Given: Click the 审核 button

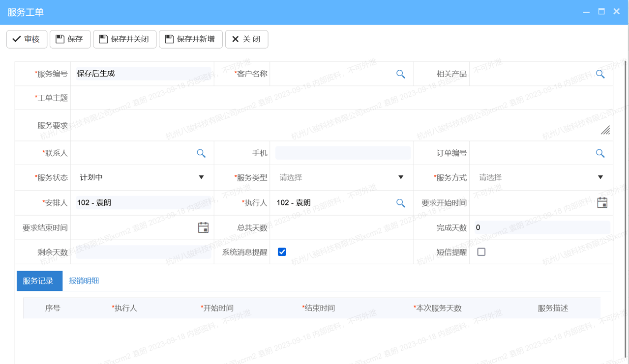Looking at the screenshot, I should 27,39.
